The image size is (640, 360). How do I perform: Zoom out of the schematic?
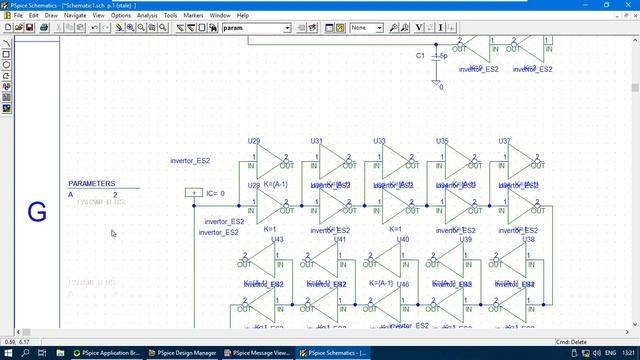pos(141,28)
